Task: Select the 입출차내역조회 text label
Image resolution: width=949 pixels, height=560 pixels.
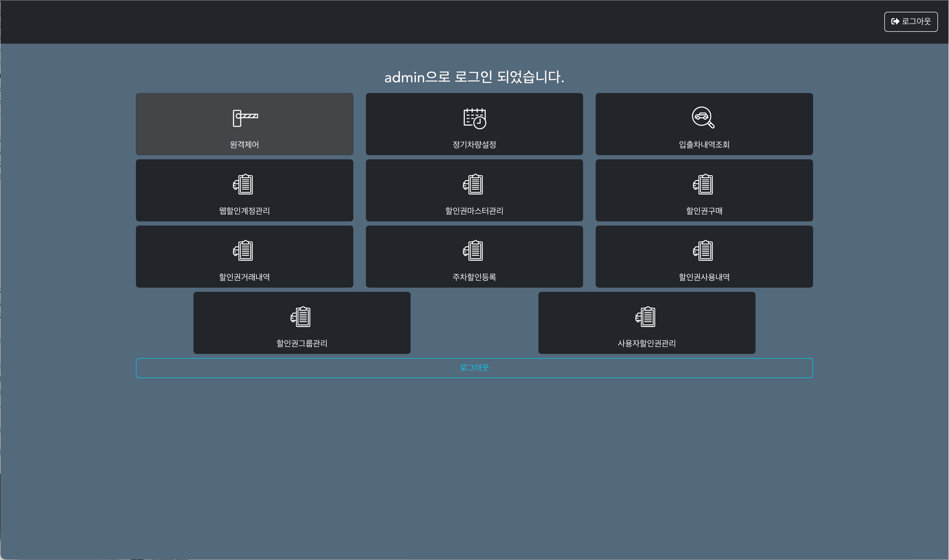Action: click(704, 145)
